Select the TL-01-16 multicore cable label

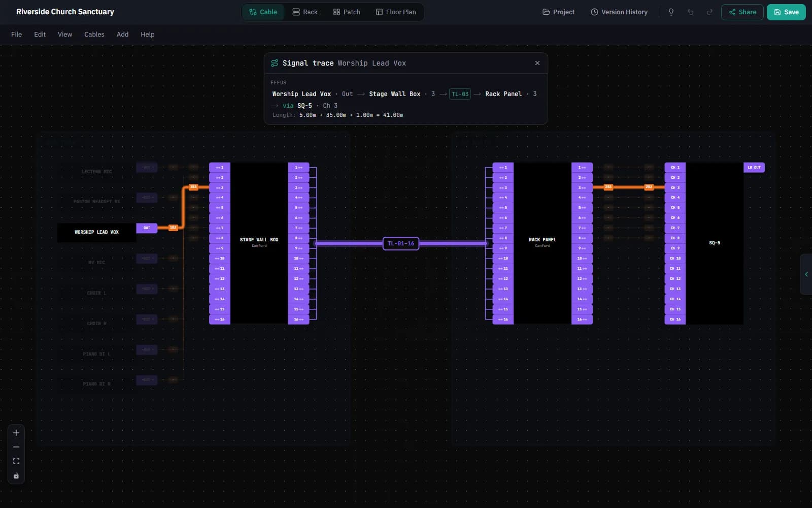pos(401,243)
